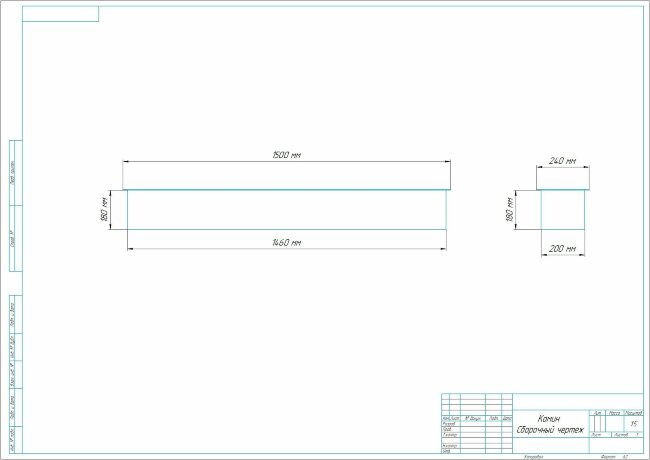
Task: Click inside the long front view rectangle
Action: pyautogui.click(x=286, y=210)
